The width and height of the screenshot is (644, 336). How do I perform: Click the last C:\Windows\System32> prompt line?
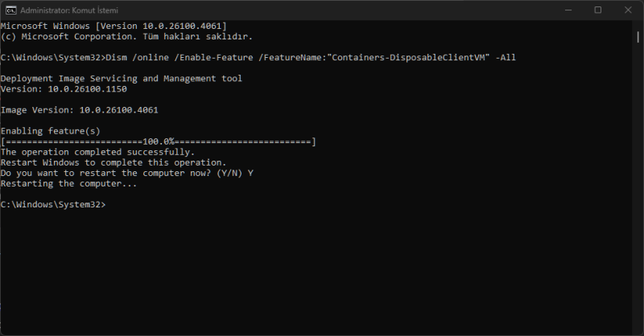pos(52,205)
